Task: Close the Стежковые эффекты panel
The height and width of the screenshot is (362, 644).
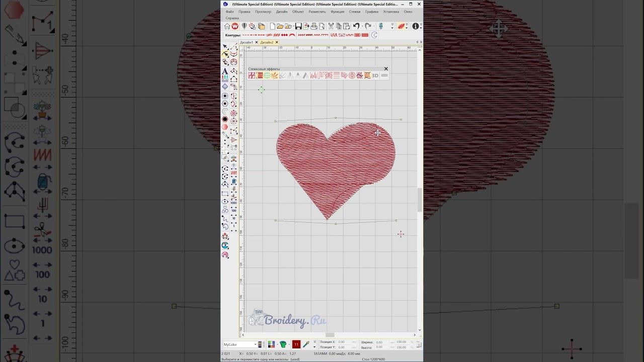Action: point(386,69)
